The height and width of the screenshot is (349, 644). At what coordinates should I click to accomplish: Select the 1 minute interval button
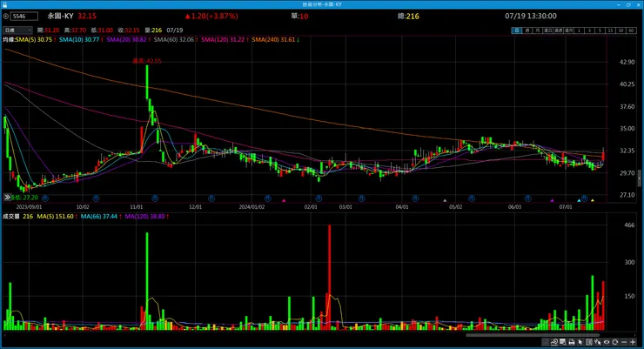pyautogui.click(x=579, y=30)
